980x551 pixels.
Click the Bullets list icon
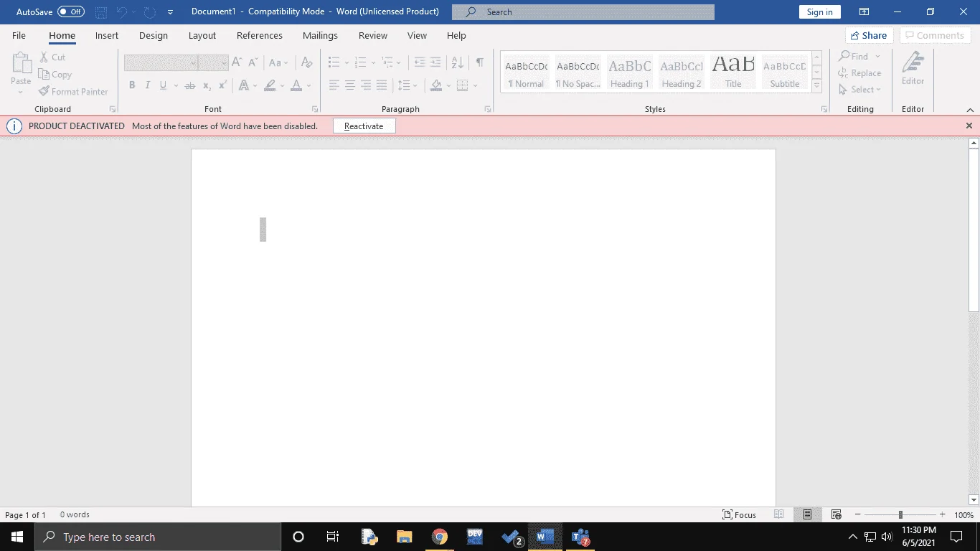[x=334, y=63]
